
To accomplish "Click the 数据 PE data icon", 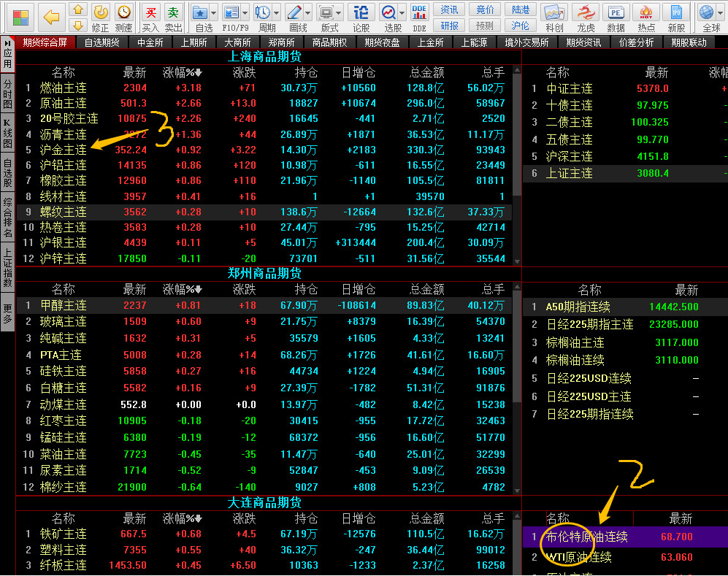I will click(616, 12).
